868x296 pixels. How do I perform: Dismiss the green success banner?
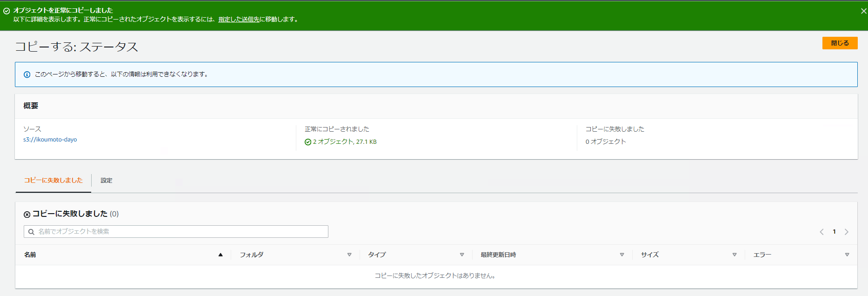tap(863, 11)
